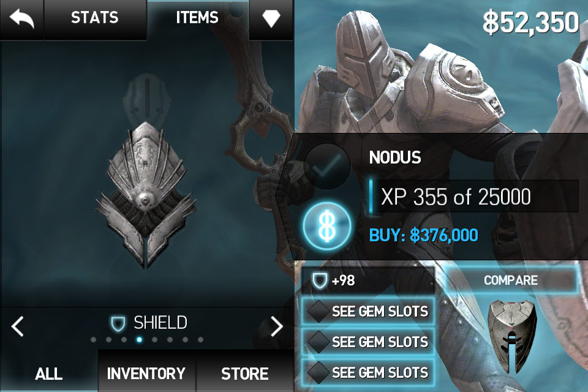Tap the third gem slot diamond icon

pyautogui.click(x=318, y=372)
